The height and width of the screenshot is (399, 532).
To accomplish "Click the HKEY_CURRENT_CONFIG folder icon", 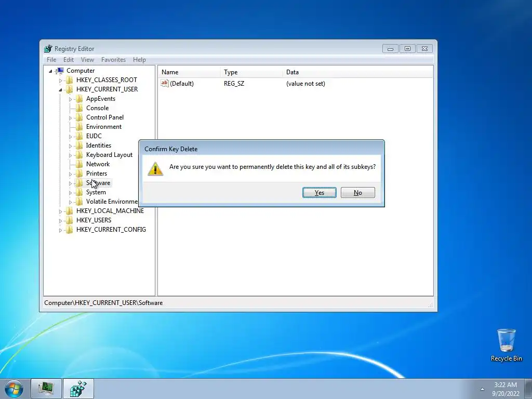I will pyautogui.click(x=69, y=229).
